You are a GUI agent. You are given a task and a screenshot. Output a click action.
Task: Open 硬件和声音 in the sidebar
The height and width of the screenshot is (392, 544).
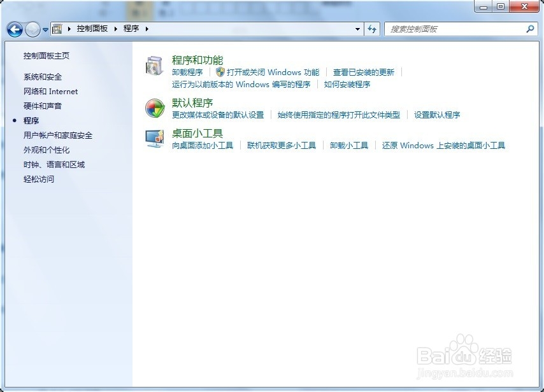(x=43, y=106)
